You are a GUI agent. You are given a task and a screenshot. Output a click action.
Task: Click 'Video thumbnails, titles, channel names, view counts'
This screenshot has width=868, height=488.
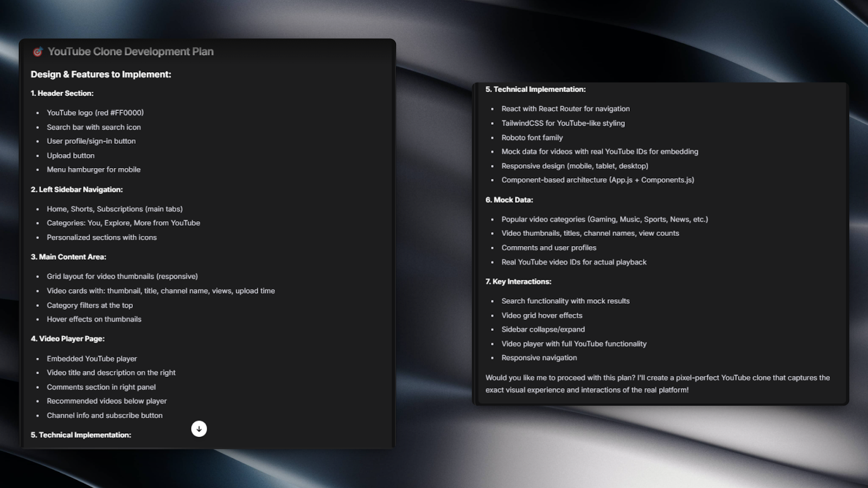[x=590, y=234]
